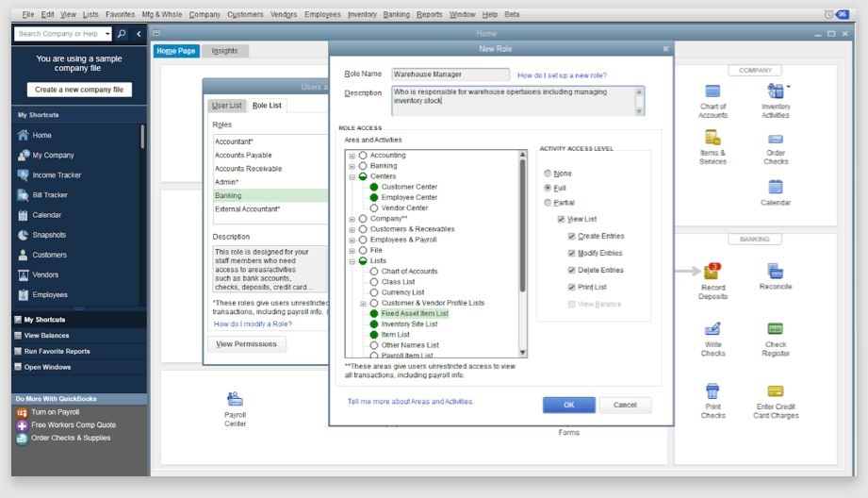Click Cancel in New Role dialog
This screenshot has width=868, height=498.
[x=625, y=405]
